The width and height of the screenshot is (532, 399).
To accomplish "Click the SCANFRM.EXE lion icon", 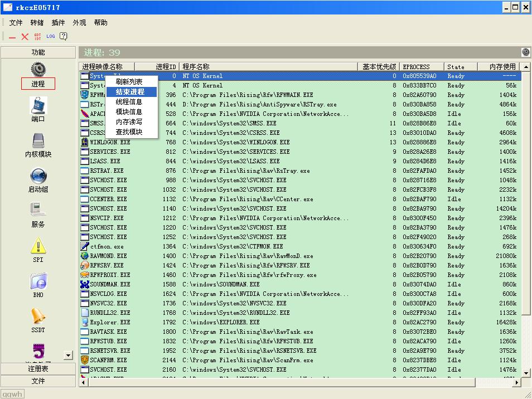I will pos(84,360).
